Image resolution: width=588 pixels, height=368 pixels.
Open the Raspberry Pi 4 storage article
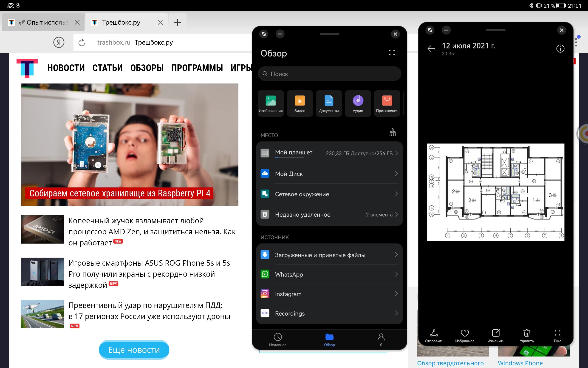130,145
